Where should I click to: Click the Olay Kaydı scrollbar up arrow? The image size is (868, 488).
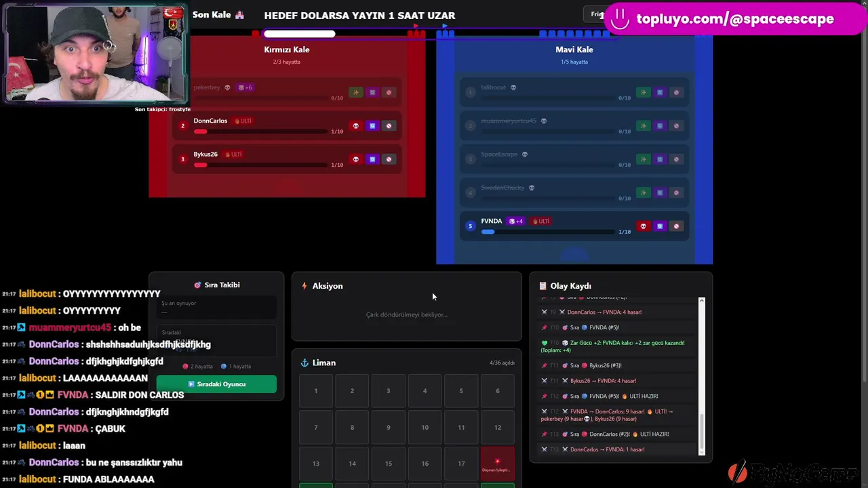pyautogui.click(x=702, y=300)
